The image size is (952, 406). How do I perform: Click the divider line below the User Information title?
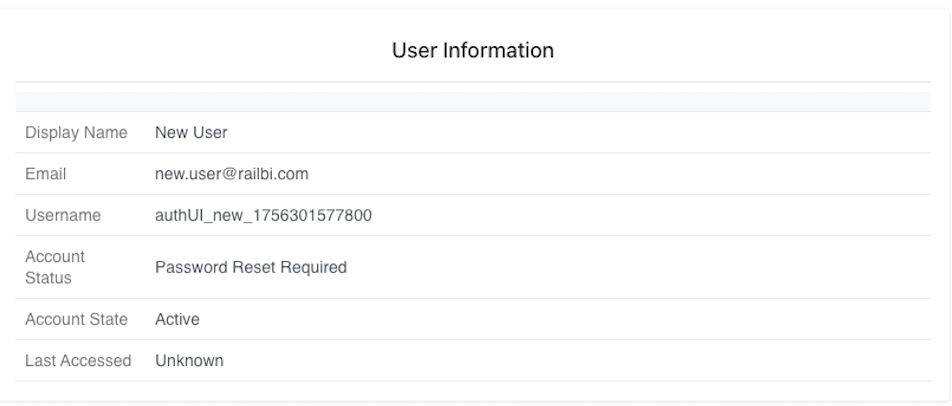click(x=473, y=82)
